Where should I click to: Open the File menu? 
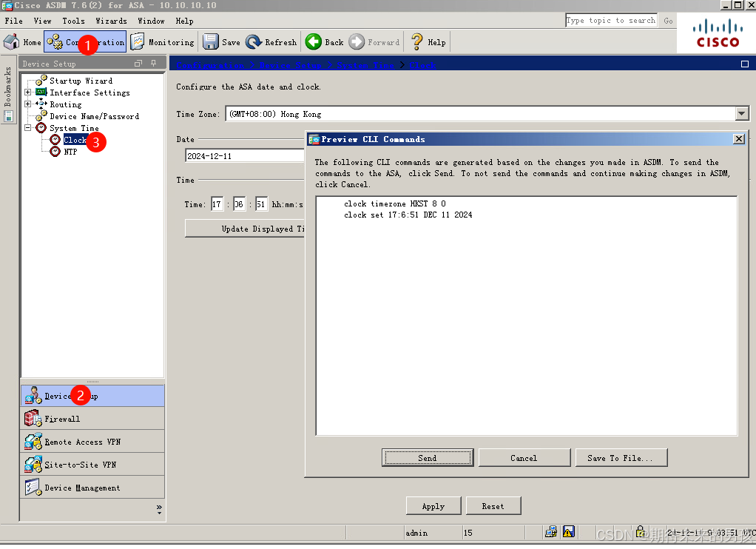[13, 21]
